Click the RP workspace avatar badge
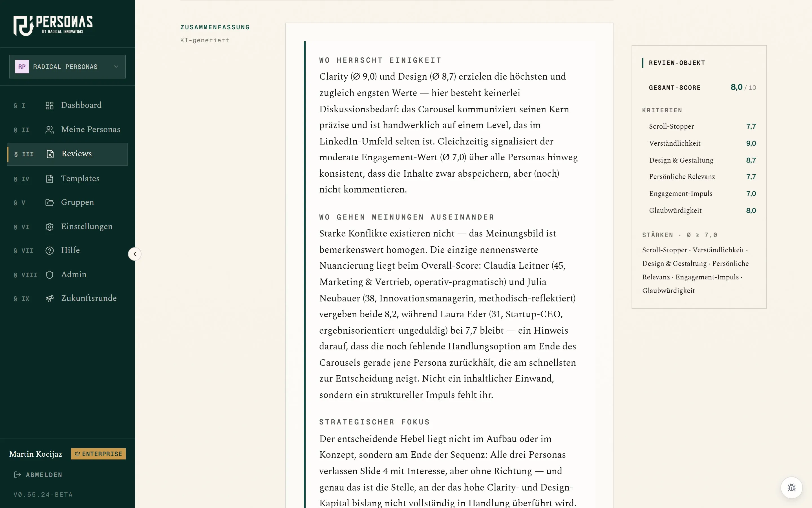Image resolution: width=812 pixels, height=508 pixels. click(x=22, y=67)
